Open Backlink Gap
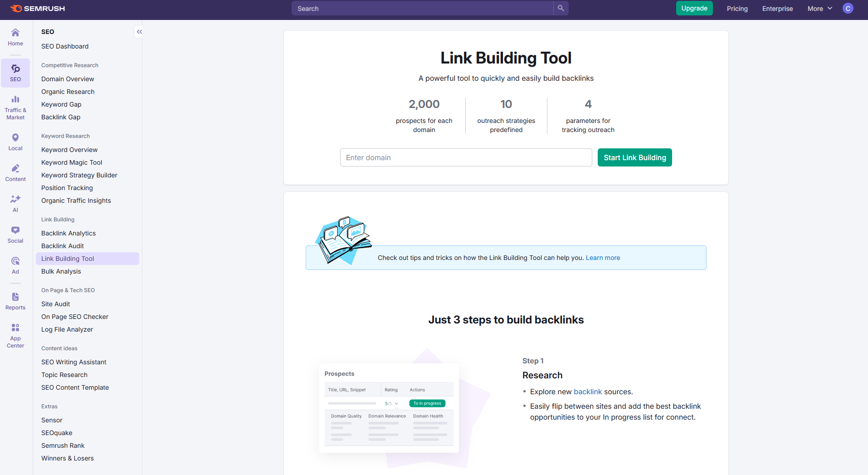Screen dimensions: 868x475 [x=61, y=117]
